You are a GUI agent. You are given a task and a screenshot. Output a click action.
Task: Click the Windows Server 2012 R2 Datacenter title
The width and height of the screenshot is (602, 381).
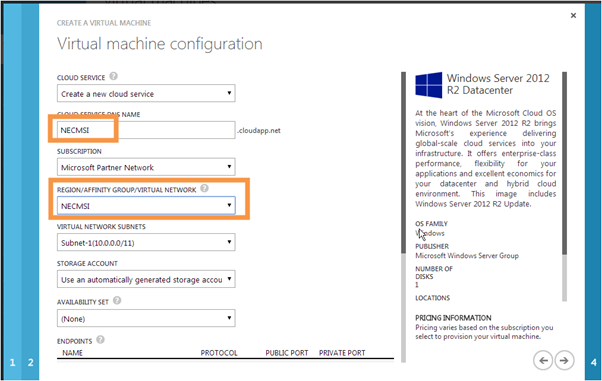(498, 84)
